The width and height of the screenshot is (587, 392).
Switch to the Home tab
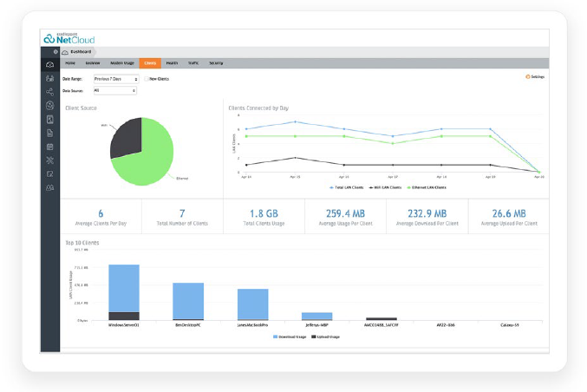coord(70,63)
